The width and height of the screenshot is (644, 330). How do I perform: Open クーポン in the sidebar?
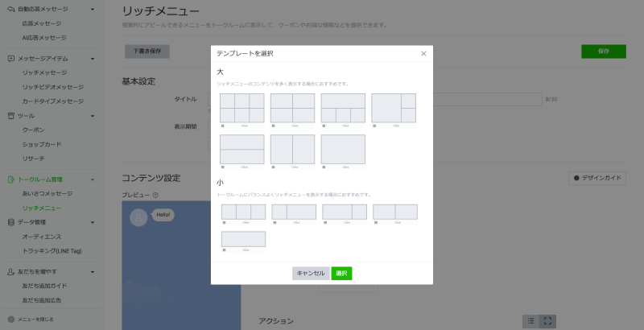(x=33, y=130)
